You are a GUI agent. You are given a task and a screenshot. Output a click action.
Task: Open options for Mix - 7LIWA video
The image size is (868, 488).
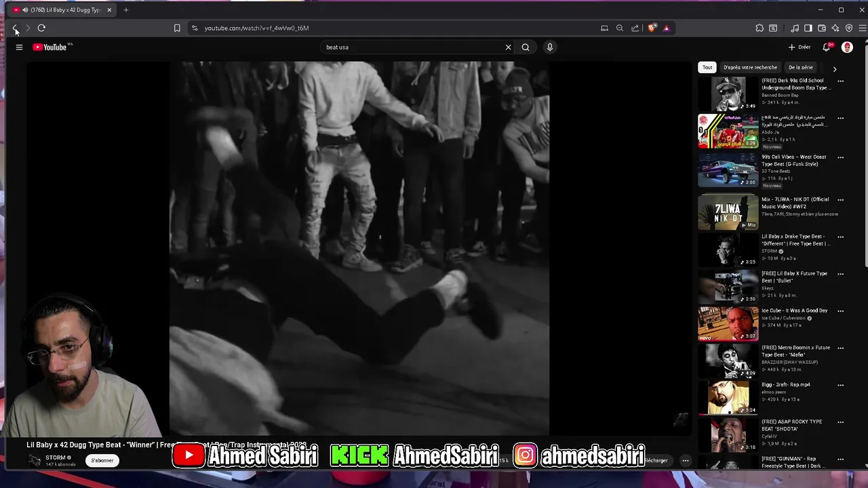pyautogui.click(x=840, y=200)
